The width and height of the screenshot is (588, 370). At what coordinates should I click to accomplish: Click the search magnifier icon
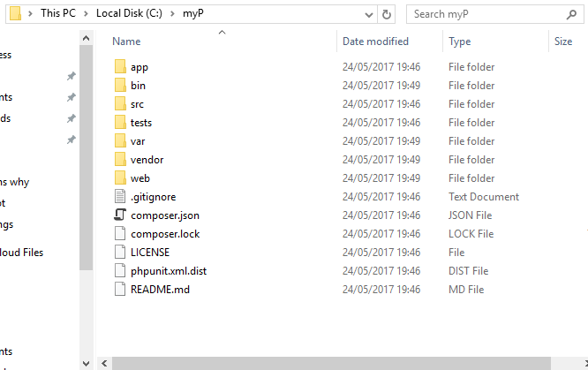click(571, 14)
